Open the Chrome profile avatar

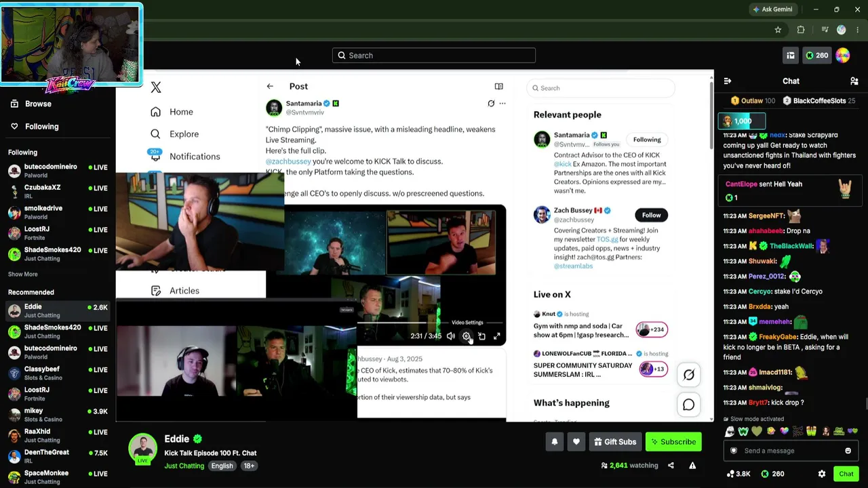click(x=842, y=30)
